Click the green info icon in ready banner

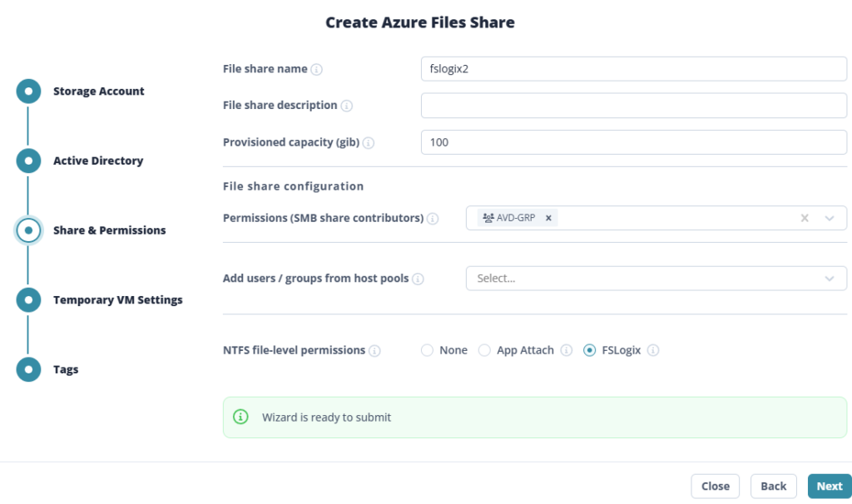(240, 417)
